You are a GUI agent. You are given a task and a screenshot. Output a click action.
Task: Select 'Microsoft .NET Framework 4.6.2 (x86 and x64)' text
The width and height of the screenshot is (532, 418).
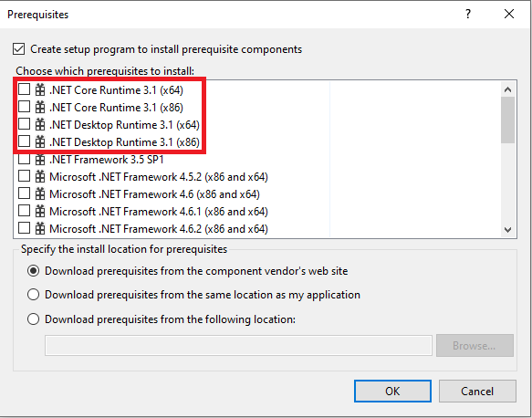159,229
